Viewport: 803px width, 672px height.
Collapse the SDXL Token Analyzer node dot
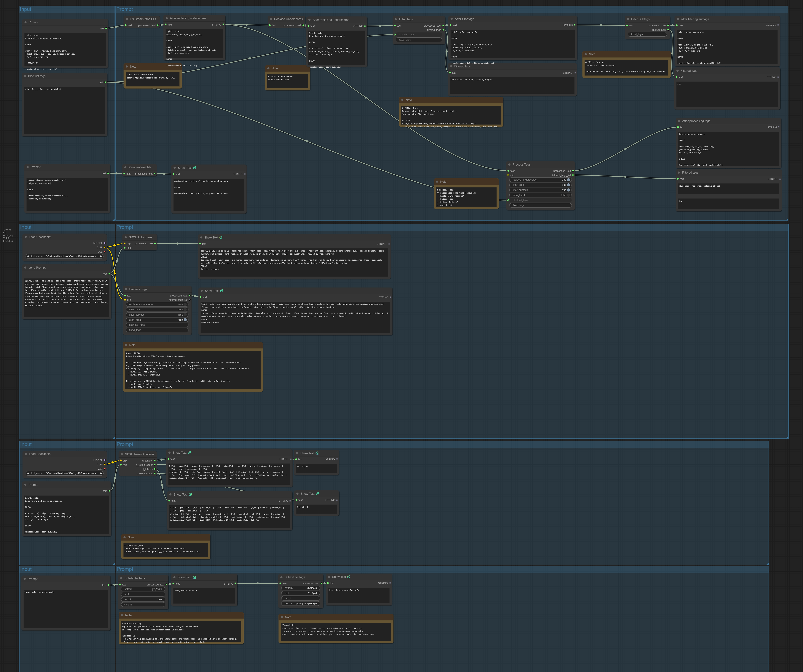[x=122, y=454]
